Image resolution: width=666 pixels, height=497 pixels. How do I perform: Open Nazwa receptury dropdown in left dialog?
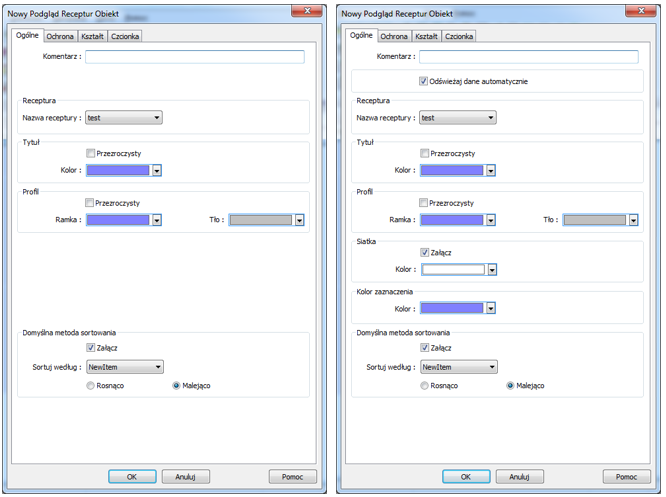tap(124, 118)
